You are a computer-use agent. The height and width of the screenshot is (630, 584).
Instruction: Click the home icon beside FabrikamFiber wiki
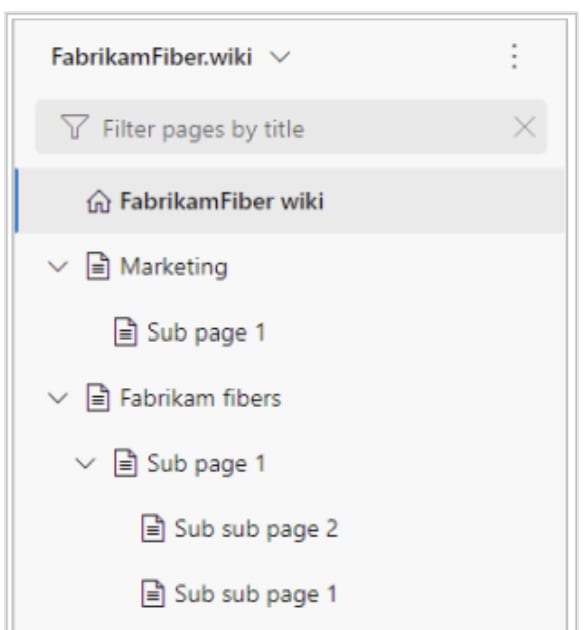98,201
